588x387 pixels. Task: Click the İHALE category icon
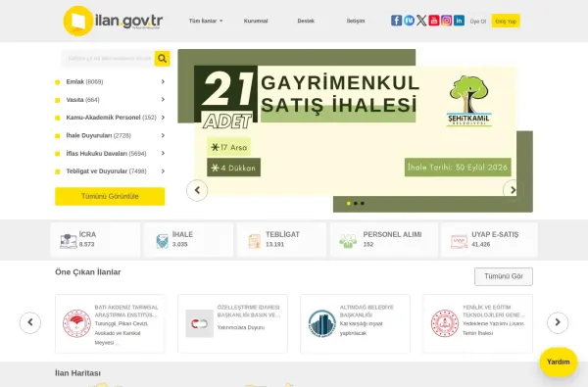(162, 241)
